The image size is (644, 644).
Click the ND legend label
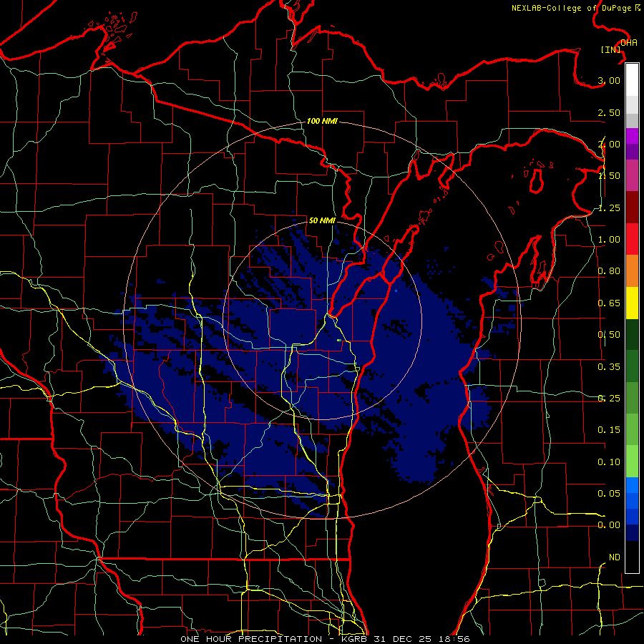click(615, 557)
